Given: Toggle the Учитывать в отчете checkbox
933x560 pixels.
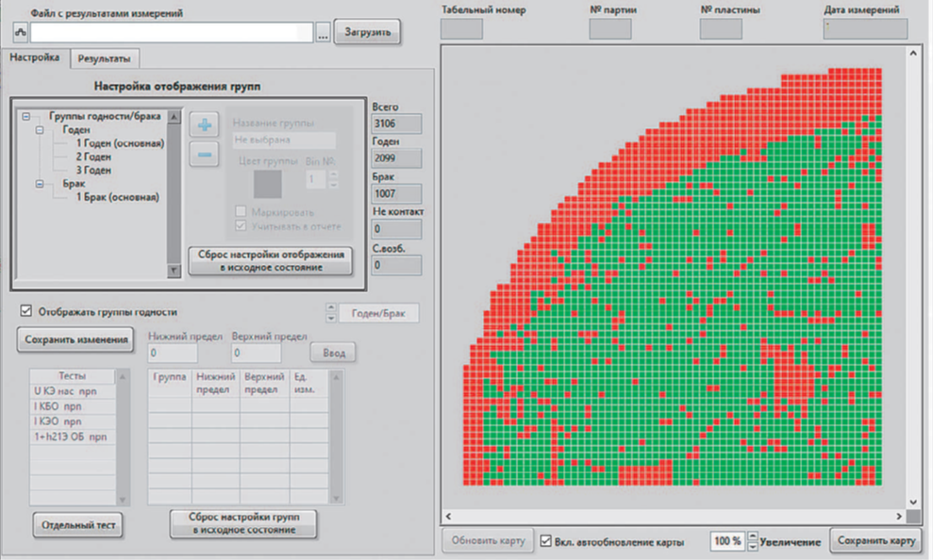Looking at the screenshot, I should pos(241,226).
